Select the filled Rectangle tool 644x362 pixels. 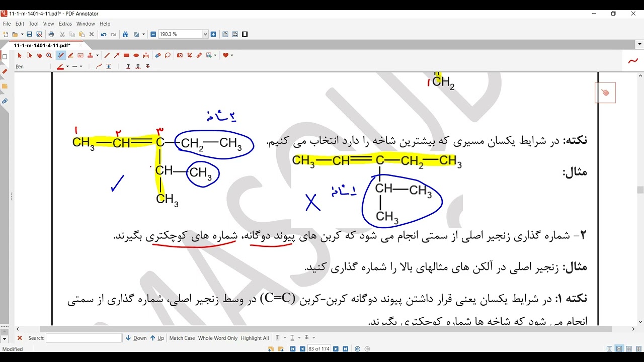click(x=126, y=55)
